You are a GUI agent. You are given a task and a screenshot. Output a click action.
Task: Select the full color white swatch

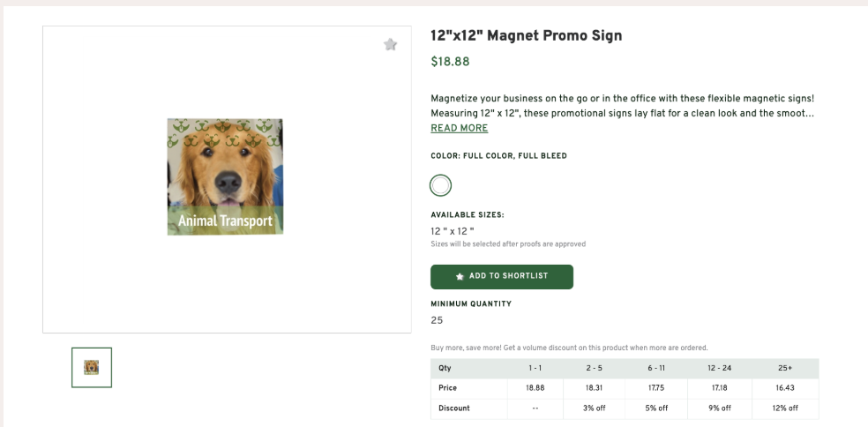coord(440,185)
